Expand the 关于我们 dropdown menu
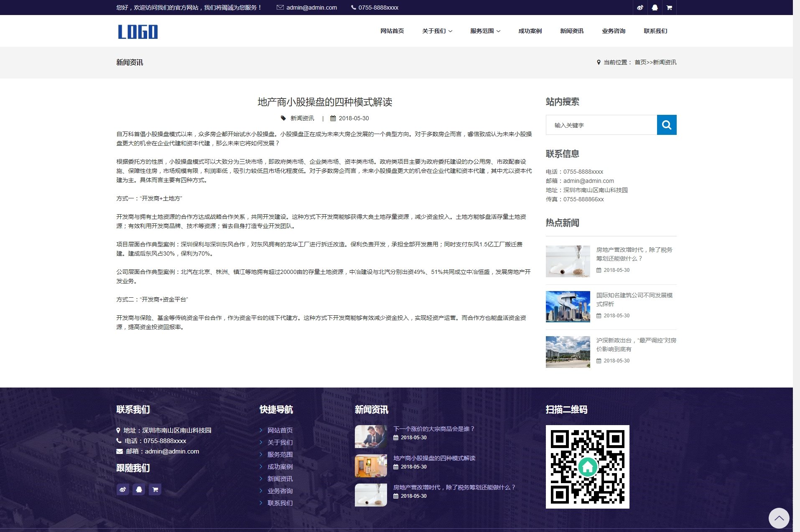 pos(437,31)
